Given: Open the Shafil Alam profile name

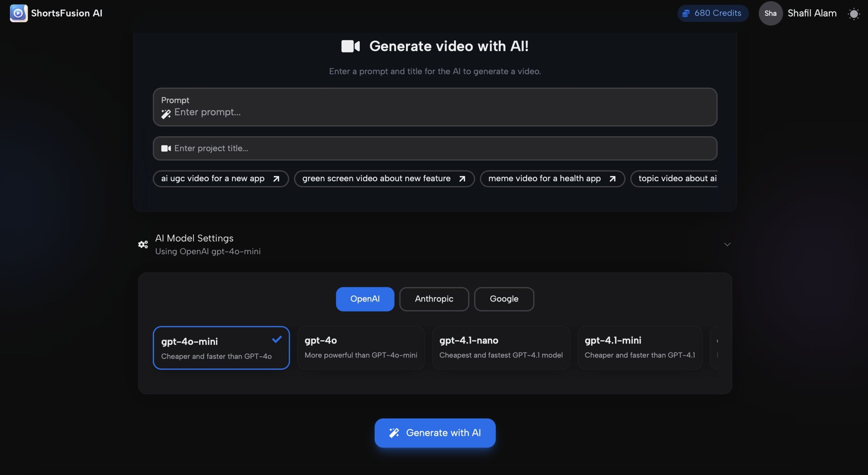Looking at the screenshot, I should tap(812, 13).
